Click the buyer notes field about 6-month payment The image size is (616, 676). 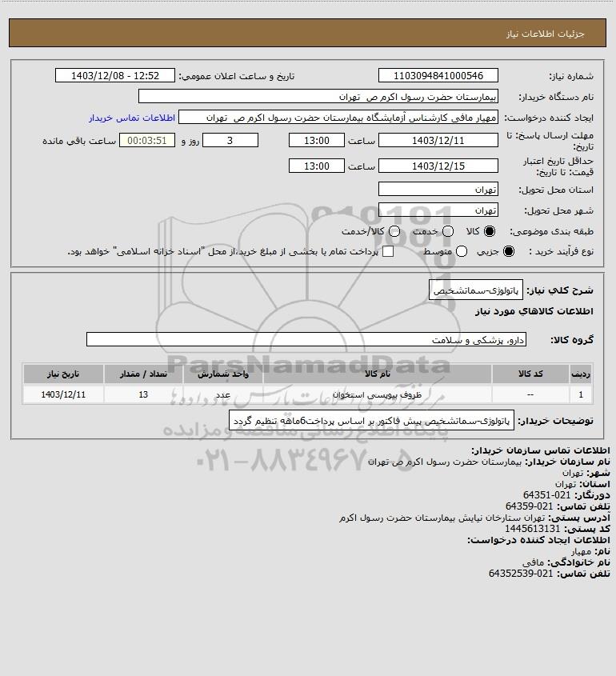(371, 420)
